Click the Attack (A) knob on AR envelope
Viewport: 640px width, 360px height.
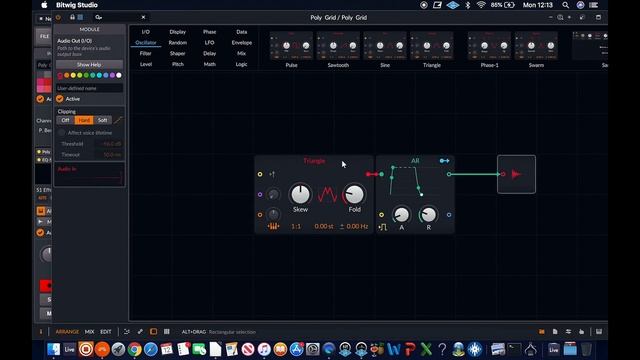[401, 215]
